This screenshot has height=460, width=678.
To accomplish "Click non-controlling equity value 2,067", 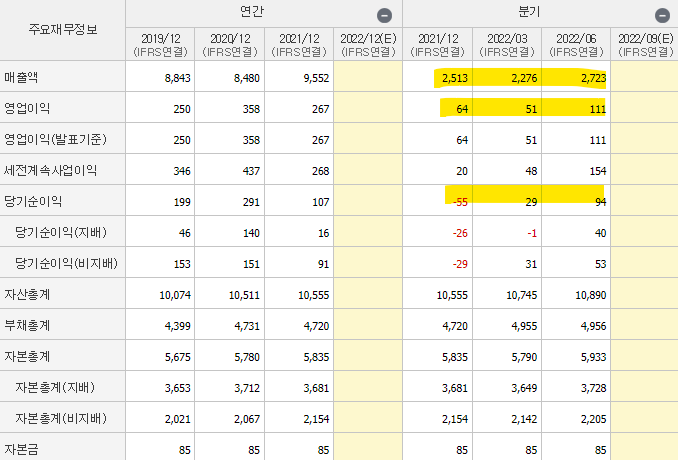I will pos(247,419).
